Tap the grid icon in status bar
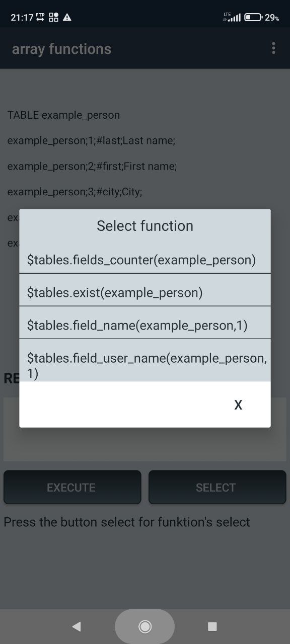Screen dimensions: 290x644 [x=54, y=17]
